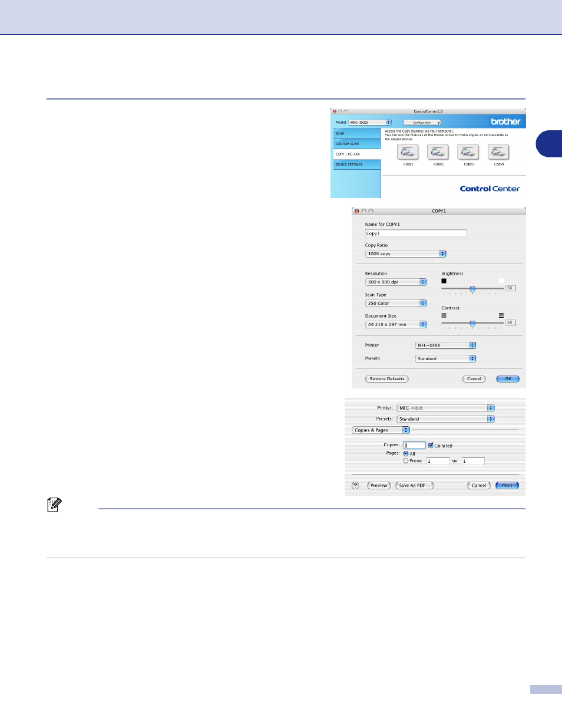Viewport: 562px width, 728px height.
Task: Open the Presets dropdown in COPY1 dialog
Action: pyautogui.click(x=446, y=358)
